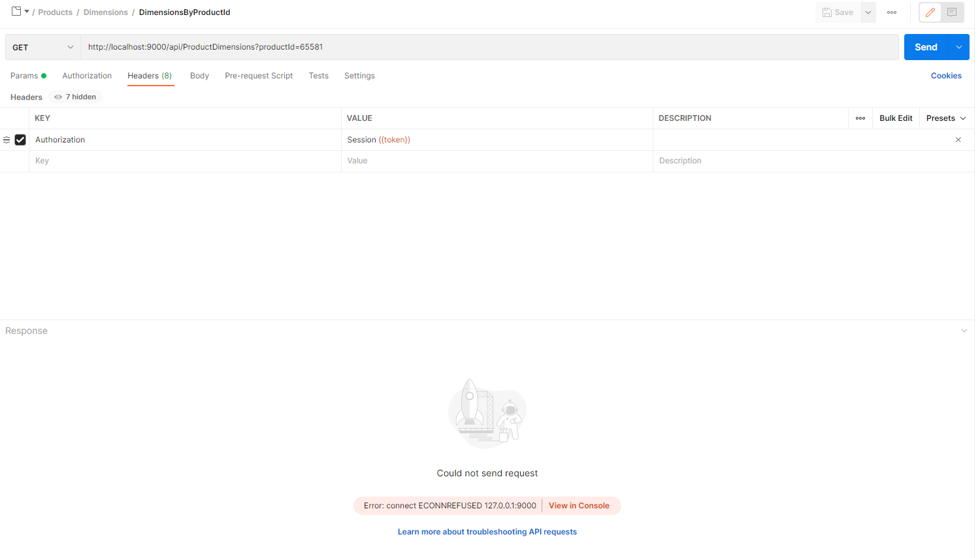Click the empty Description input field

click(x=813, y=161)
